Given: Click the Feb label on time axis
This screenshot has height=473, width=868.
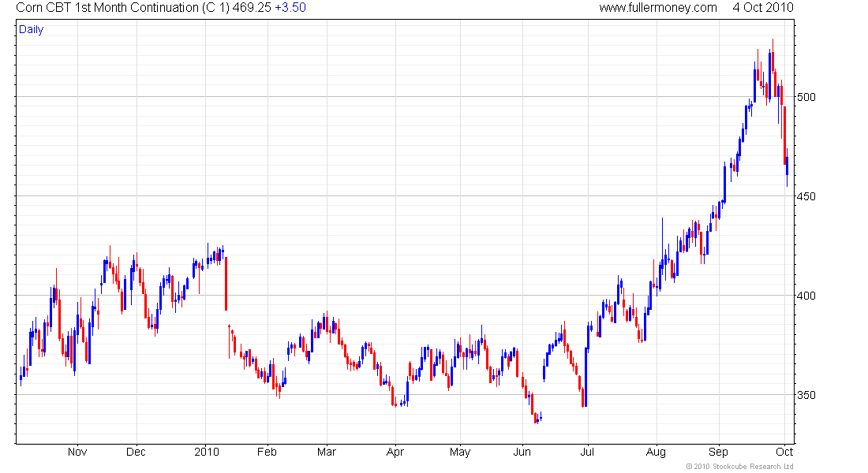Looking at the screenshot, I should (x=267, y=452).
